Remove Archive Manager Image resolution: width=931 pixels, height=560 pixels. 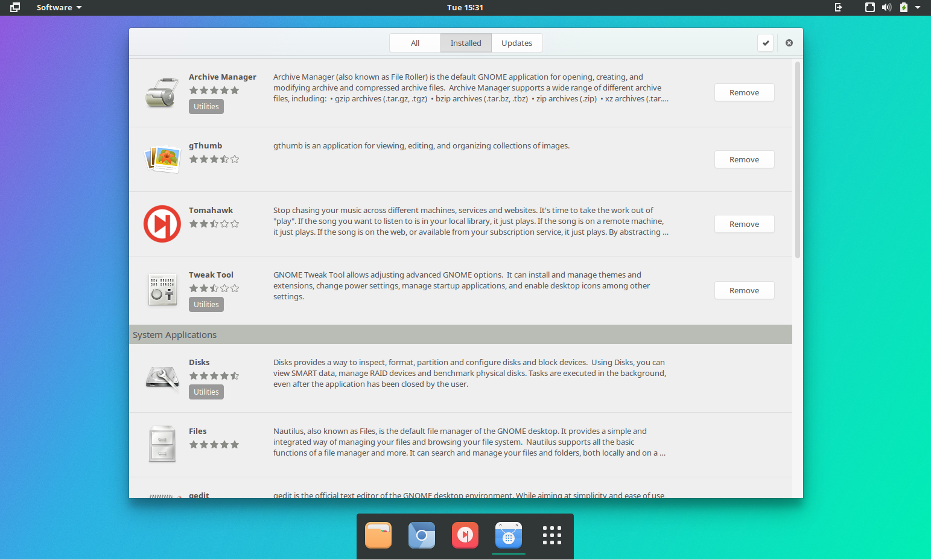pyautogui.click(x=745, y=92)
